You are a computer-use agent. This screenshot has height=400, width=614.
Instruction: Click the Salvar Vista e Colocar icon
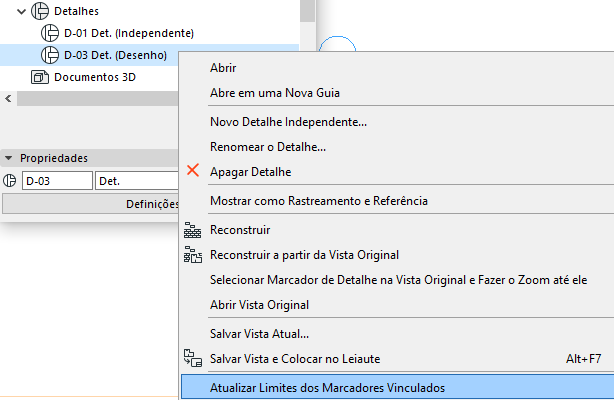pos(193,358)
